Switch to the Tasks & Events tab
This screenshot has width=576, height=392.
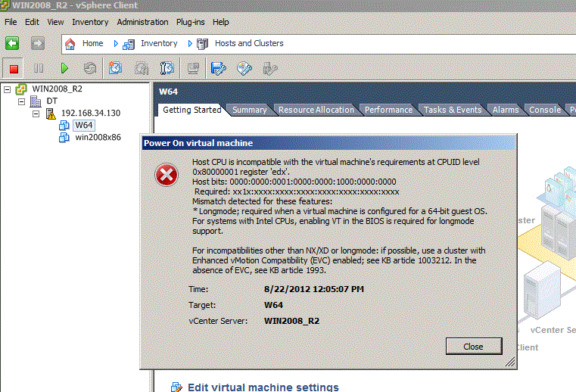[453, 110]
